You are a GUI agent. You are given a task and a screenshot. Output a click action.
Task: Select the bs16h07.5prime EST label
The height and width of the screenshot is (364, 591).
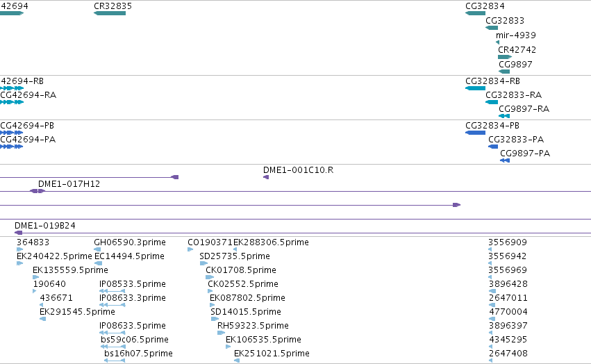pos(138,354)
